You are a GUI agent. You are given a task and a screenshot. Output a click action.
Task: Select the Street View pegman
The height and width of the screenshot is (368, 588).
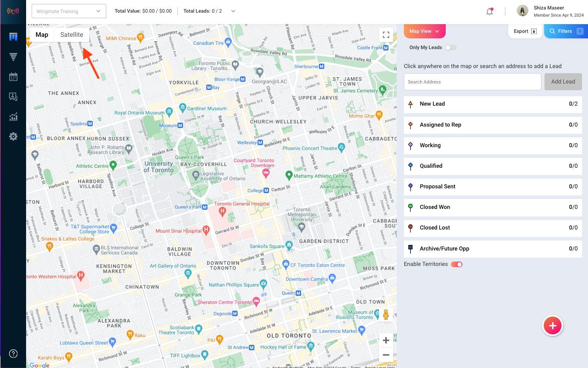pos(386,315)
